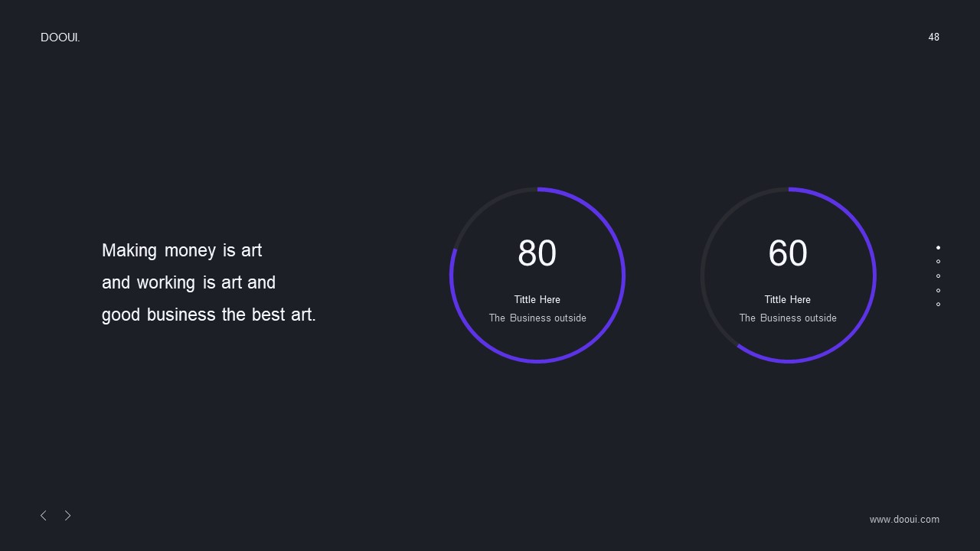Click the good business the best art line
This screenshot has height=551, width=980.
pyautogui.click(x=209, y=315)
